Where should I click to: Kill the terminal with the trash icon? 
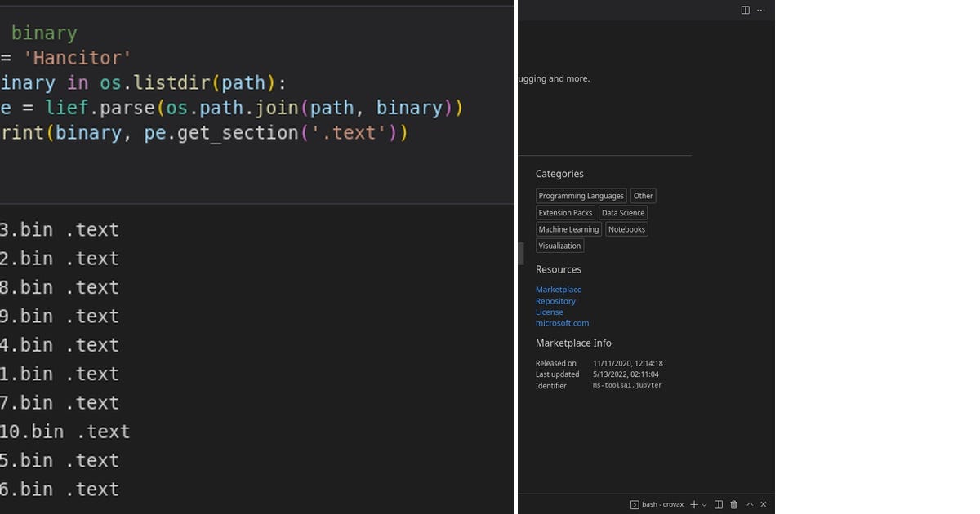733,504
